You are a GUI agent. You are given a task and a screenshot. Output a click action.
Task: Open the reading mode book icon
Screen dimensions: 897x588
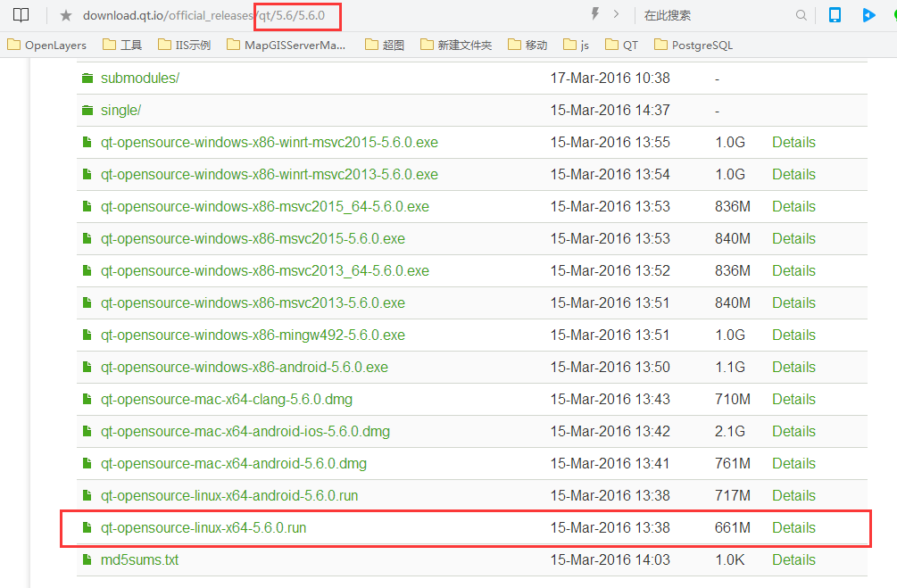21,15
